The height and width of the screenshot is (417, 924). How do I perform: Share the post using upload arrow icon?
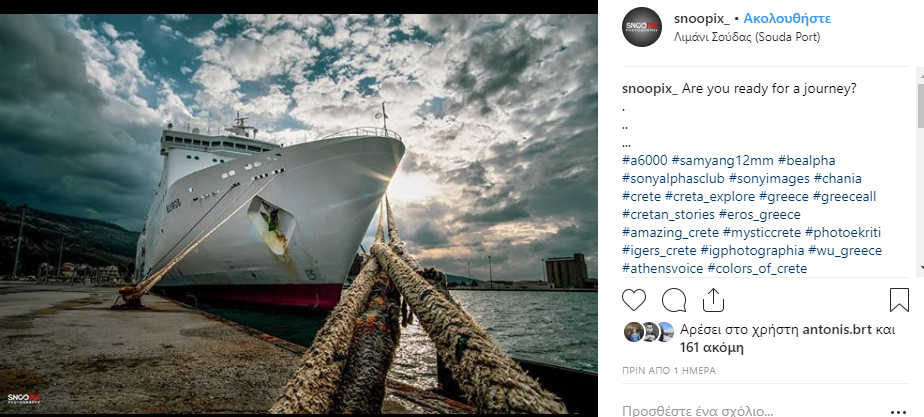pos(713,300)
